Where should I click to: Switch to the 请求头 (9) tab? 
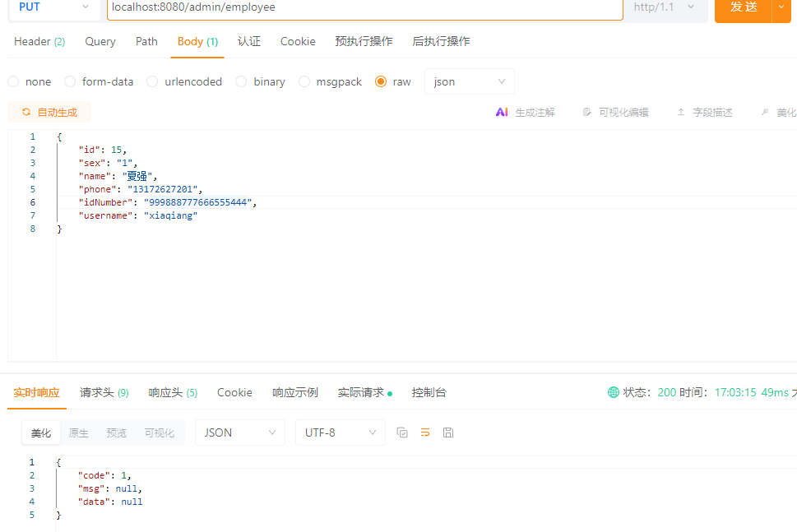(104, 392)
